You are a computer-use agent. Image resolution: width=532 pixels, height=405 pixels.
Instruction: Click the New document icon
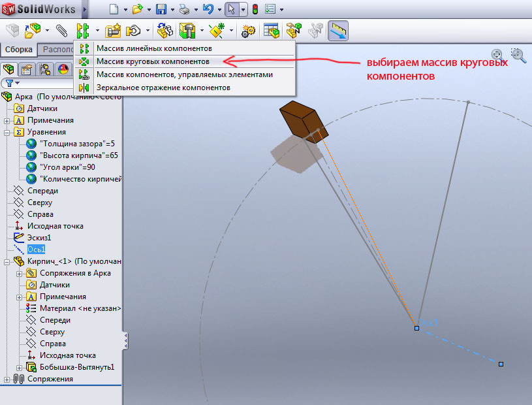[114, 10]
